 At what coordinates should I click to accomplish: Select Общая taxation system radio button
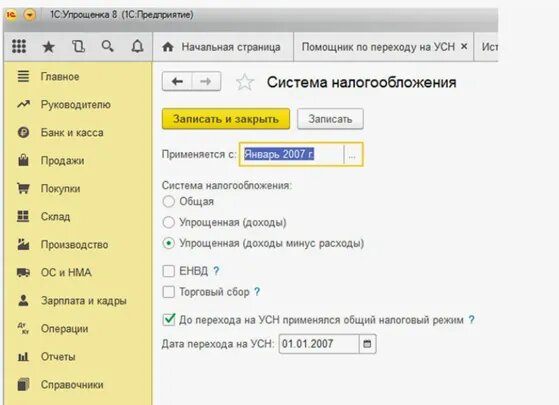tap(168, 201)
